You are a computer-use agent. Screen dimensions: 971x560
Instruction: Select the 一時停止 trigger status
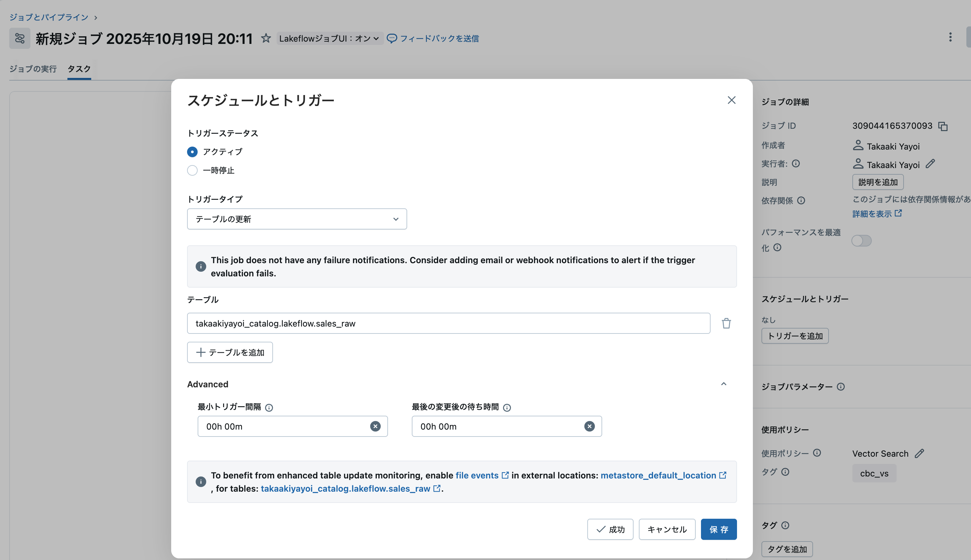tap(192, 170)
